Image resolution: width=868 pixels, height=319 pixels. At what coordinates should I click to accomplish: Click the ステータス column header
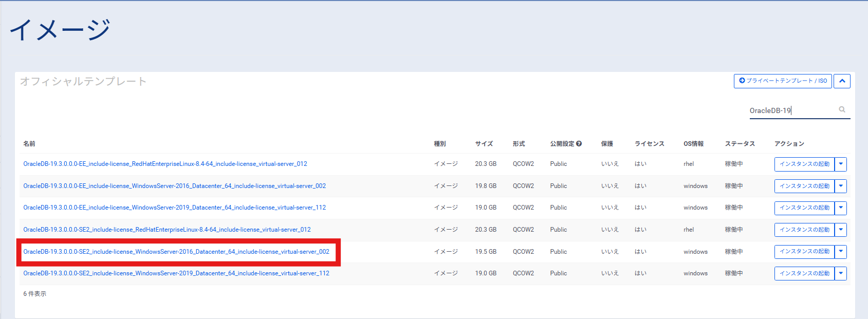740,144
